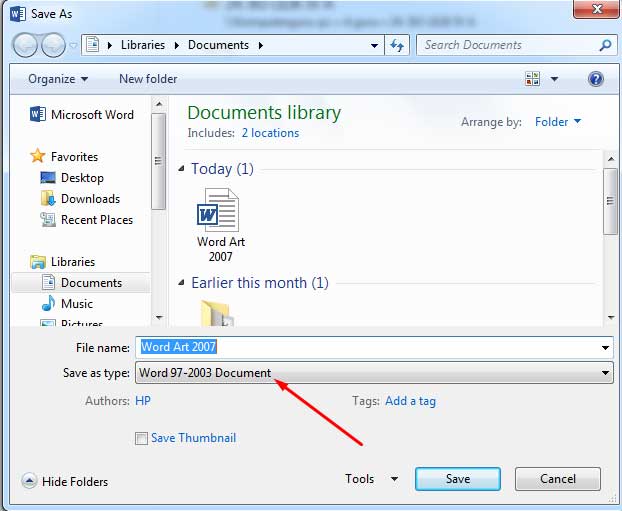Click the Desktop monitor icon
This screenshot has width=622, height=511.
(48, 177)
